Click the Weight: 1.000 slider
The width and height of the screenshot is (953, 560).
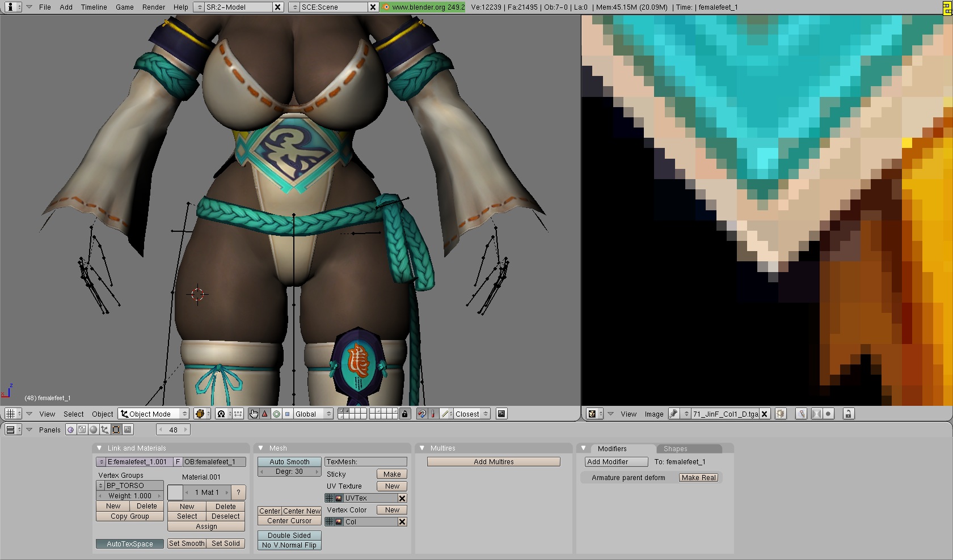130,496
